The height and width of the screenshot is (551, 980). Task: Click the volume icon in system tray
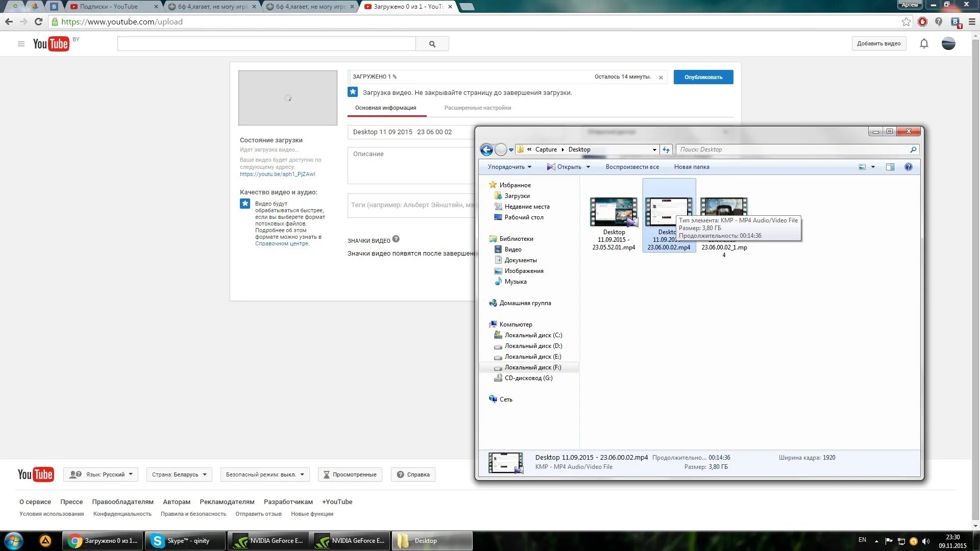point(926,541)
